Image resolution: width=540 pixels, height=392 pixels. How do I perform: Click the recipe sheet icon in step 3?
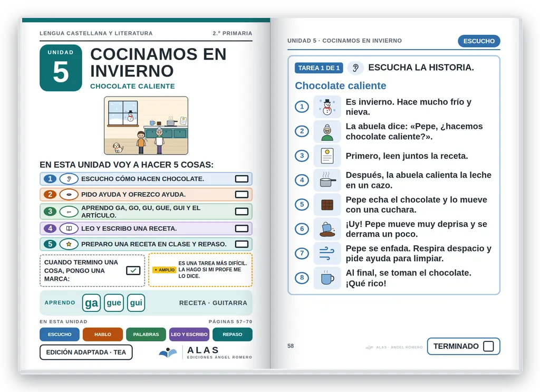click(x=327, y=156)
